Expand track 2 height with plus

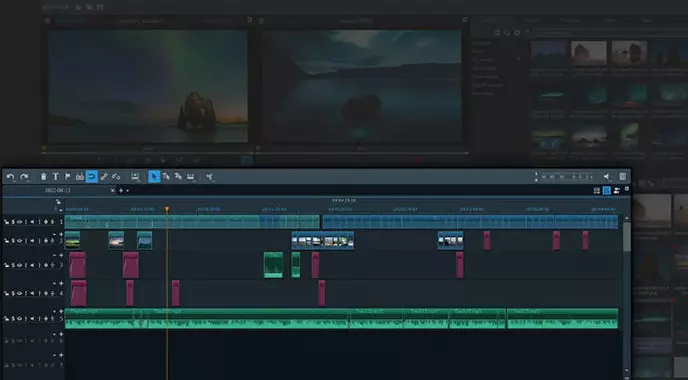61,234
